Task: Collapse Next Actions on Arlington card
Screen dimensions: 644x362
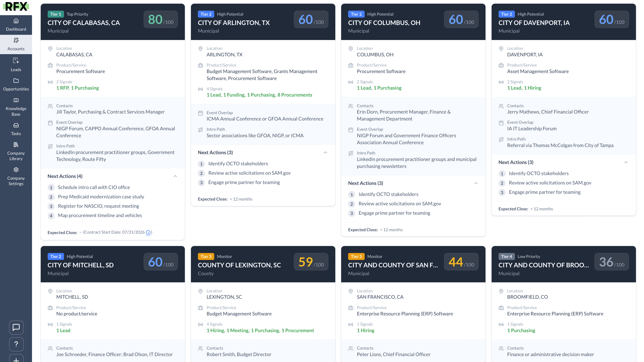Action: point(325,153)
